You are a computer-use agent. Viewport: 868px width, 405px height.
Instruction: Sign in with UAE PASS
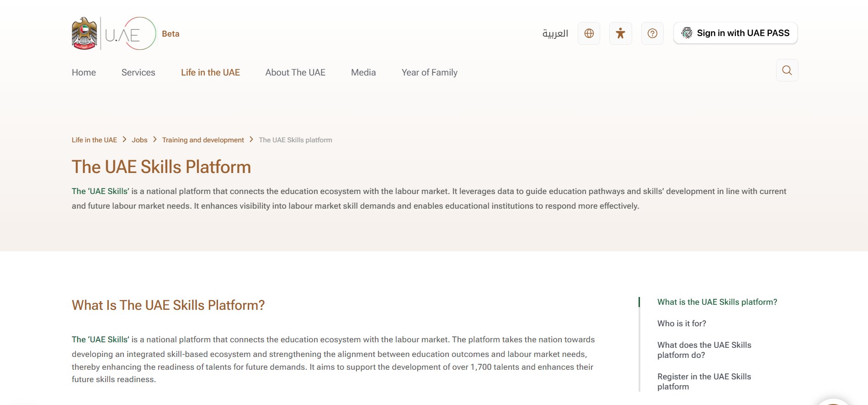coord(735,33)
